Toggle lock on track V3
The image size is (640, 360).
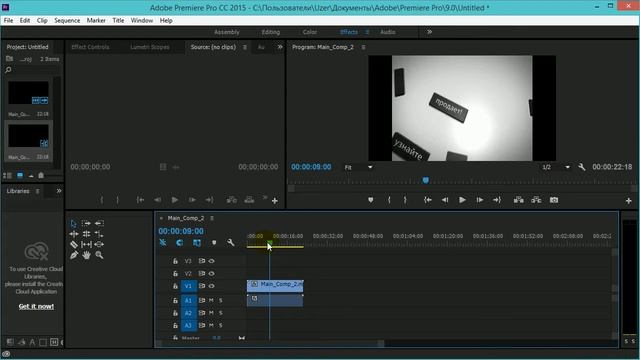(175, 261)
